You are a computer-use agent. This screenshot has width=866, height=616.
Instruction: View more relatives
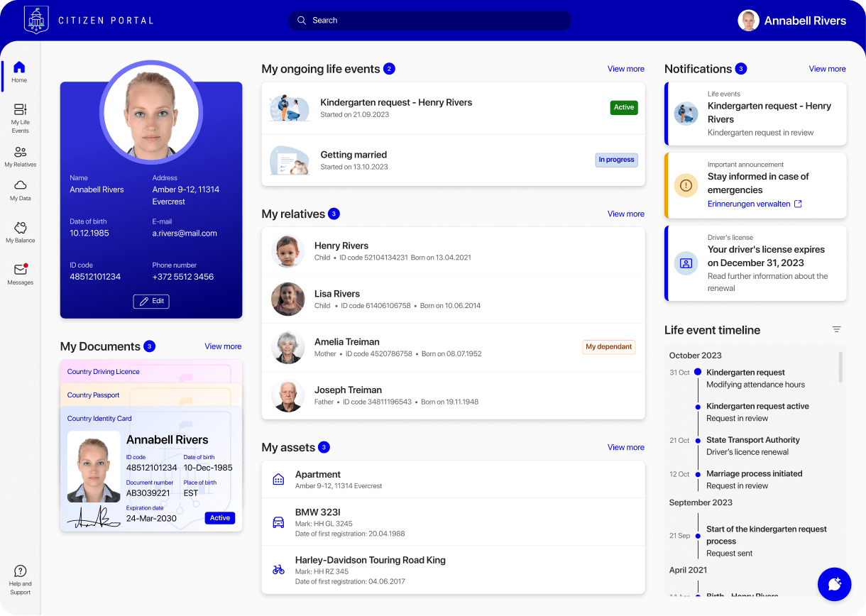coord(626,214)
